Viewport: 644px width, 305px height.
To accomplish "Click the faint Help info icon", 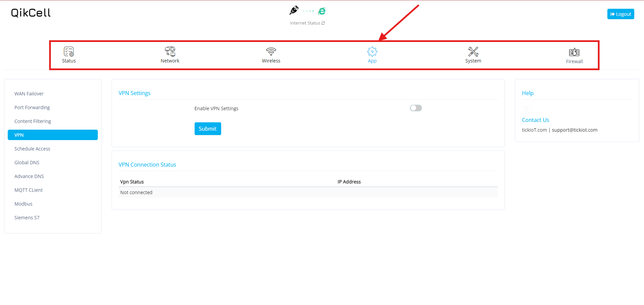I will (x=527, y=110).
